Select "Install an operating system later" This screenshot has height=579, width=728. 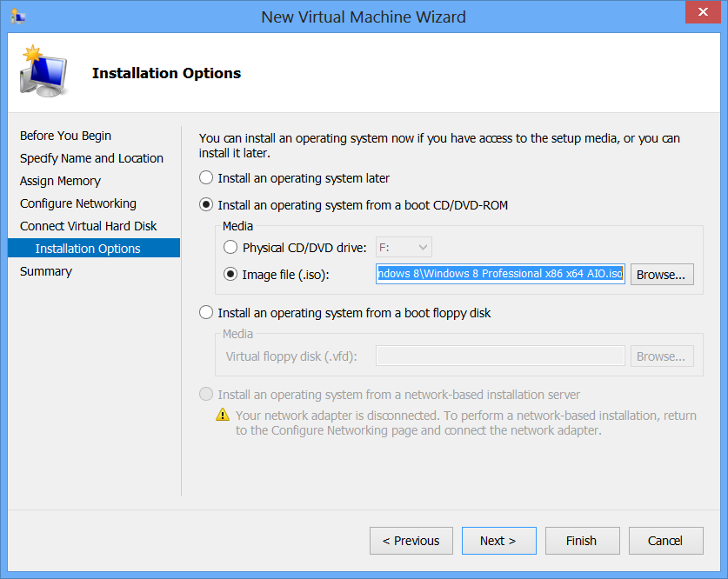205,177
